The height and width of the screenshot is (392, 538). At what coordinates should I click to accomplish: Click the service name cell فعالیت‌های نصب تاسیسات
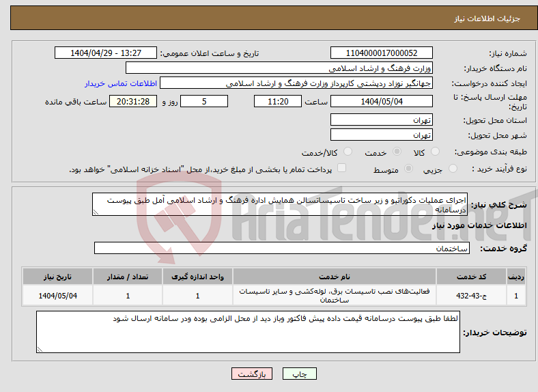tap(335, 295)
